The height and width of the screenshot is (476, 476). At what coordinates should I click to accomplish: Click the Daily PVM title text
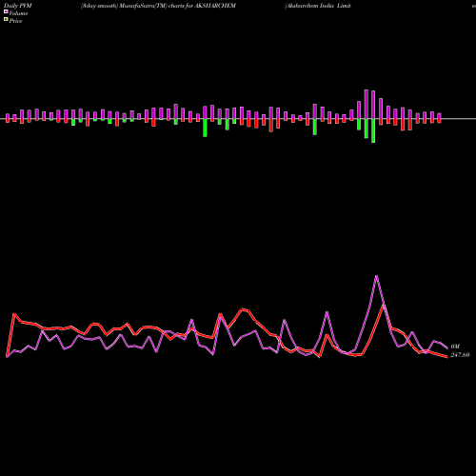click(x=18, y=6)
